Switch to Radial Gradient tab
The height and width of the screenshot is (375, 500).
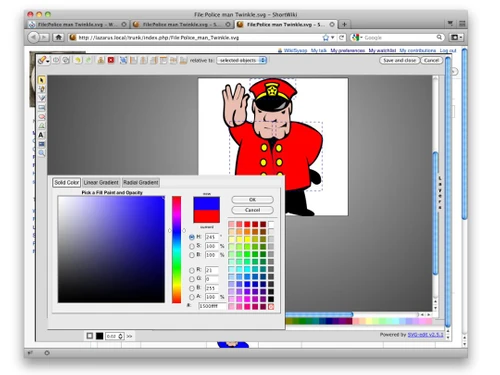[141, 183]
